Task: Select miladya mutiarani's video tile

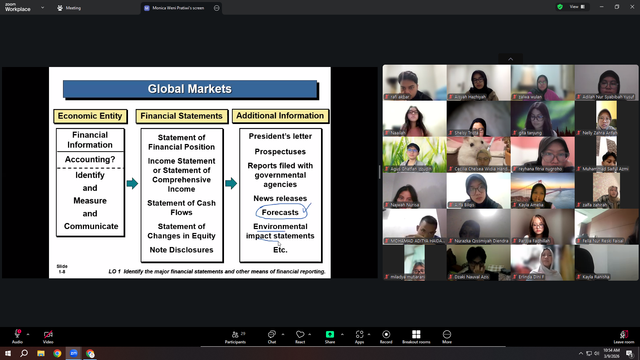Action: 415,263
